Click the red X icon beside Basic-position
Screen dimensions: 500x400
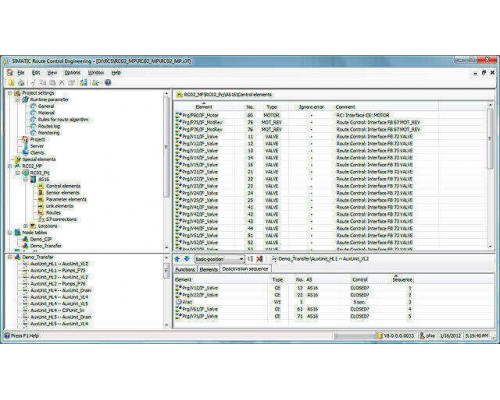point(259,259)
